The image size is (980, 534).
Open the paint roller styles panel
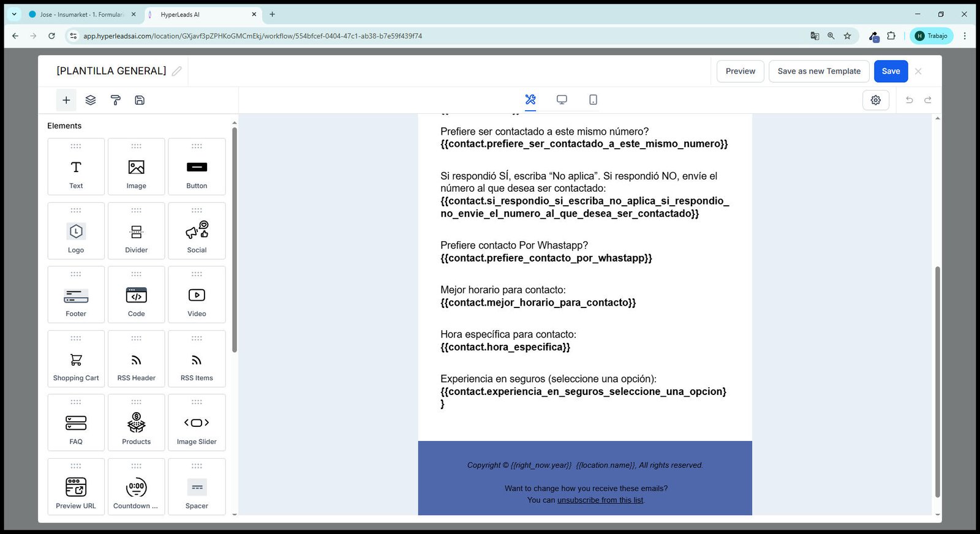tap(115, 100)
